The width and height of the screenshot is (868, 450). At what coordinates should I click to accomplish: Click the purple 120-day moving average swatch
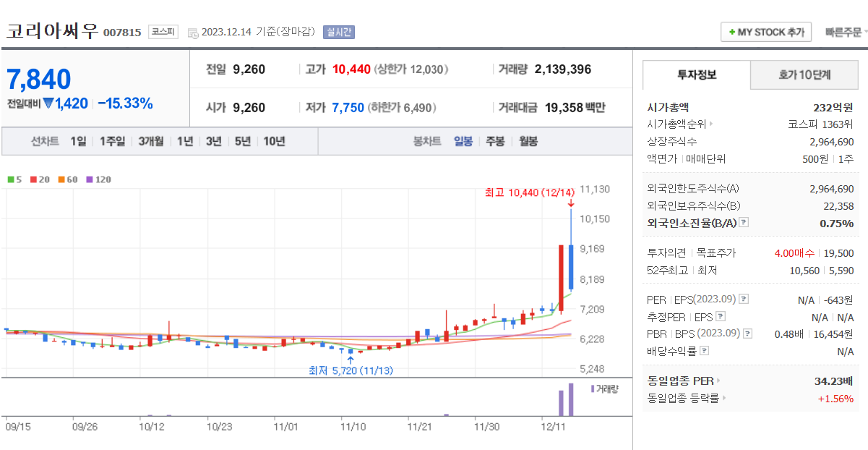click(90, 179)
